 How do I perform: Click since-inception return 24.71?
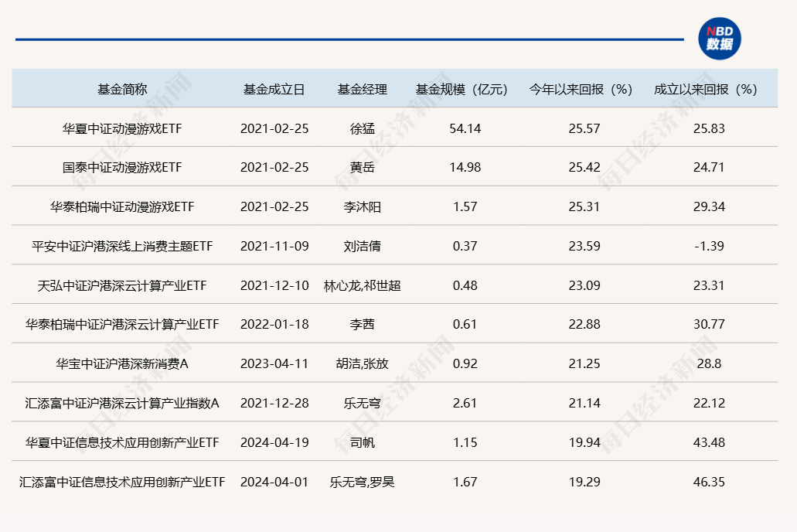tap(709, 167)
